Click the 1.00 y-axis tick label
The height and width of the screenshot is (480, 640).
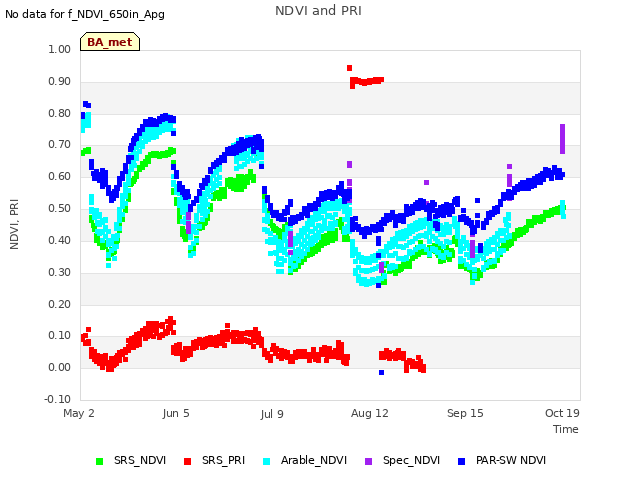pos(60,49)
